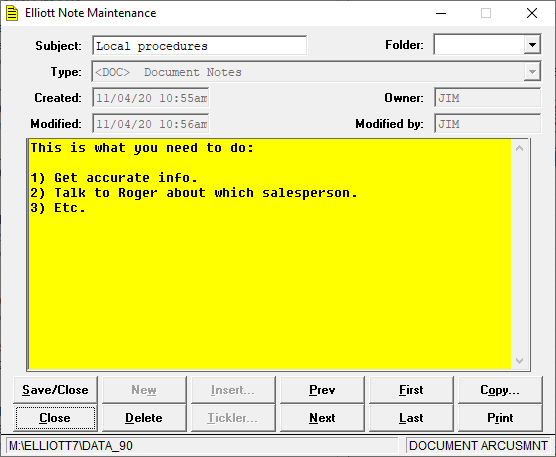
Task: Click the Close button in the dialog
Action: click(x=55, y=418)
